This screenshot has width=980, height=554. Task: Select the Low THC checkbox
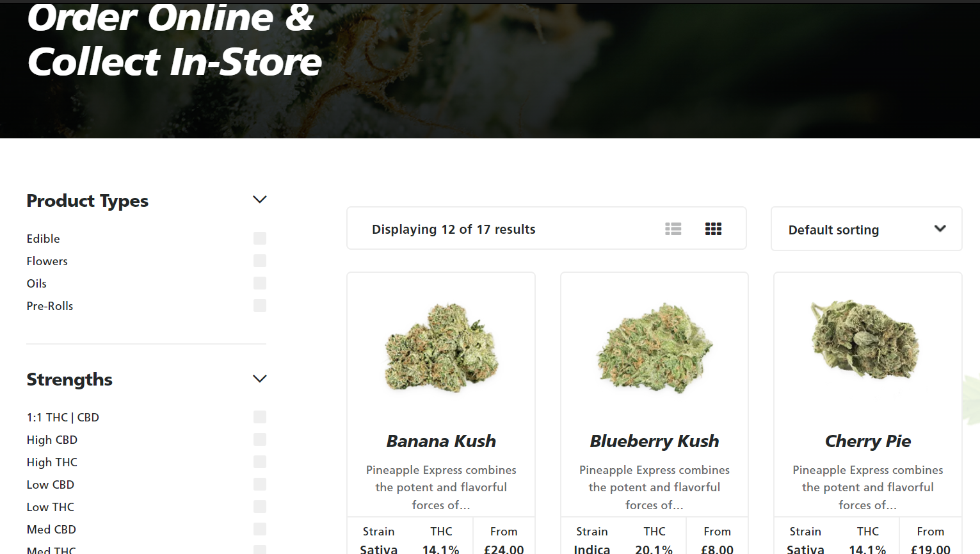[259, 507]
